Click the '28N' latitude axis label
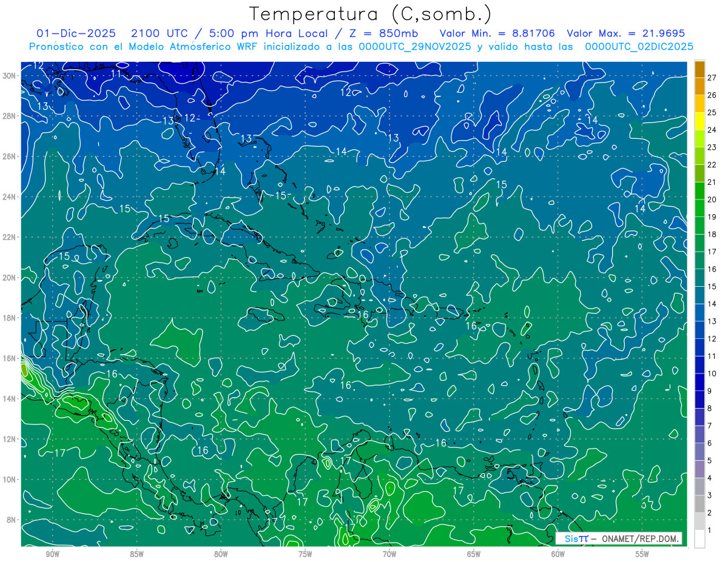728x562 pixels. [10, 116]
